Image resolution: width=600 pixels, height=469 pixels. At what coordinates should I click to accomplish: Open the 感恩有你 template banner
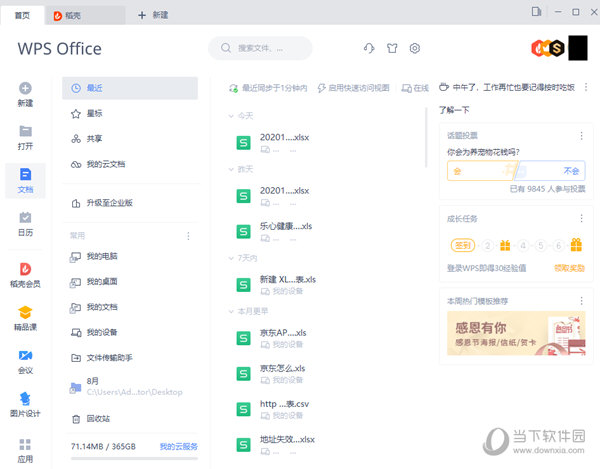coord(516,333)
